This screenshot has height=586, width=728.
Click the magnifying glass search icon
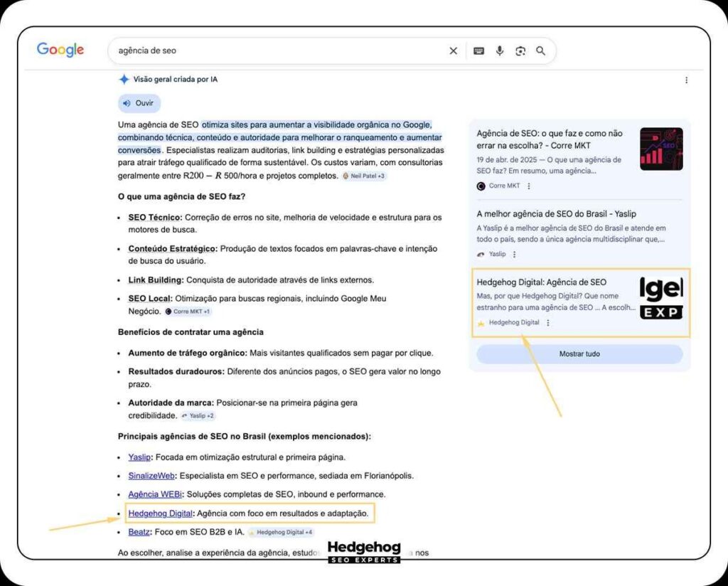[x=541, y=50]
